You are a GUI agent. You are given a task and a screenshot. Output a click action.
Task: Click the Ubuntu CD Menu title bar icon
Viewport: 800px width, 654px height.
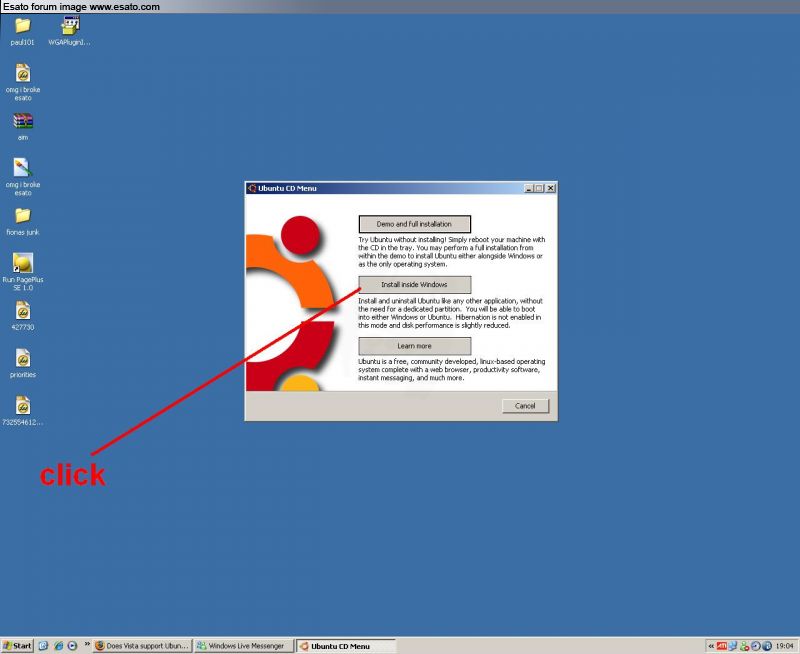pos(252,188)
